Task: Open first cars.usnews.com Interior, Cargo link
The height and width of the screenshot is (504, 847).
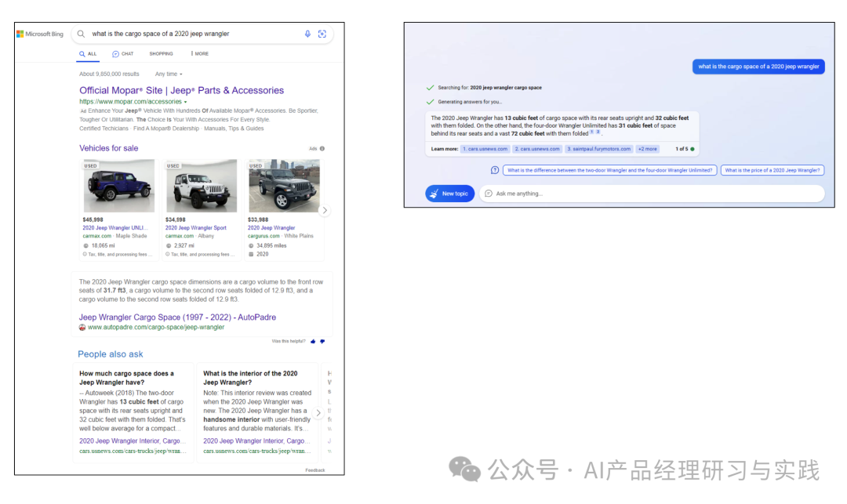Action: point(133,441)
